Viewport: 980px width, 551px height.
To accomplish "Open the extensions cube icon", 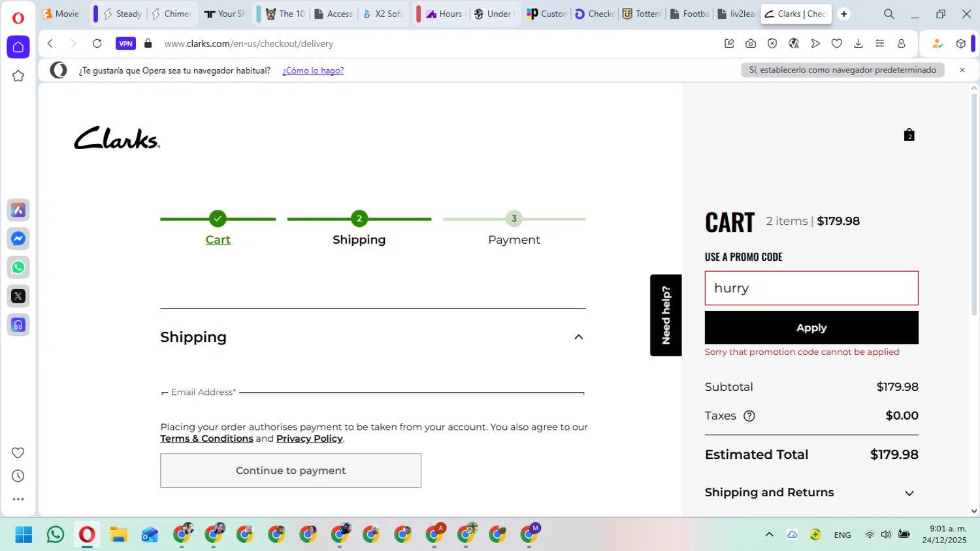I will (x=960, y=44).
